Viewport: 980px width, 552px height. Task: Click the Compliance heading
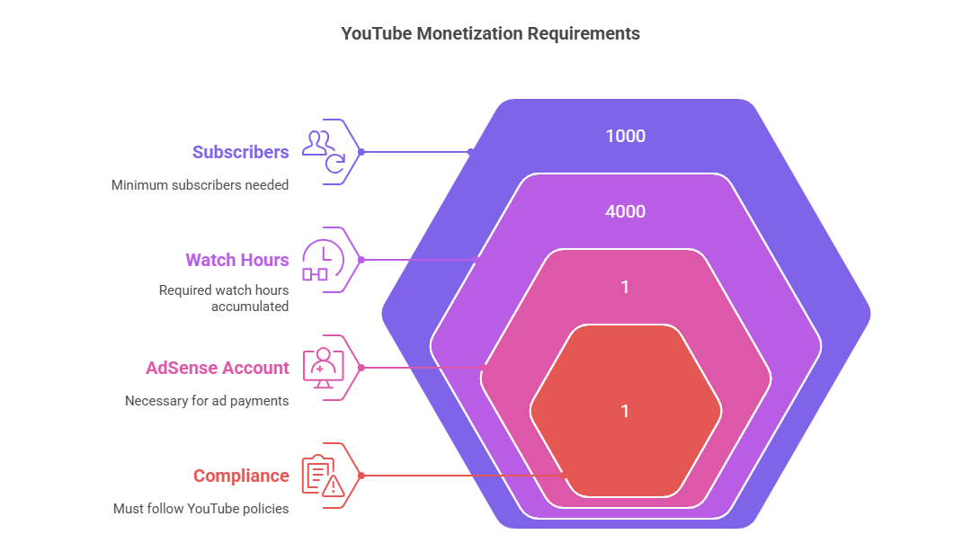pos(241,476)
